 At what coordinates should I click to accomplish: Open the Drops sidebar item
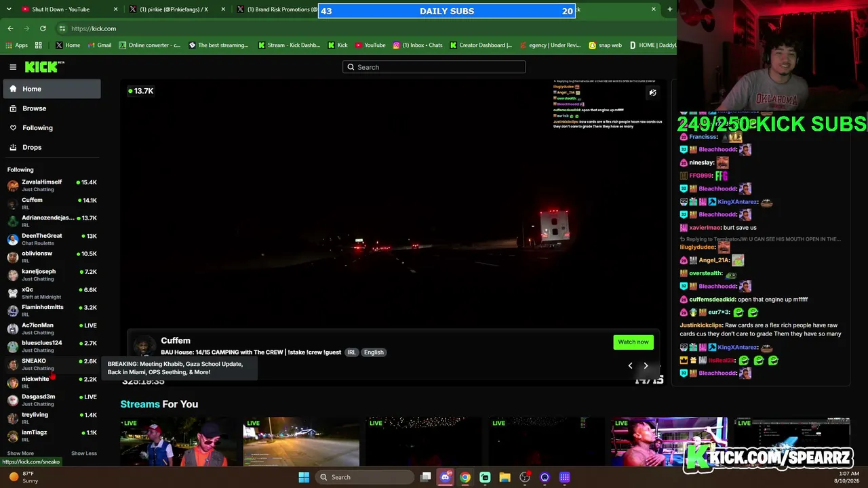click(52, 147)
